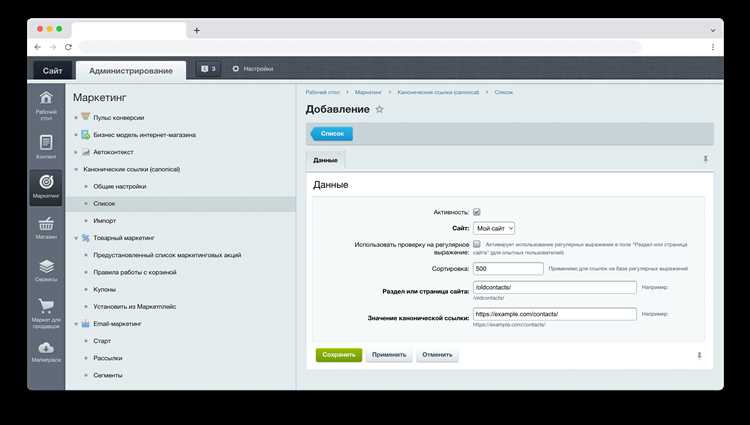This screenshot has width=750, height=425.
Task: Open Предустановленный список маркетинговых акций
Action: point(167,255)
